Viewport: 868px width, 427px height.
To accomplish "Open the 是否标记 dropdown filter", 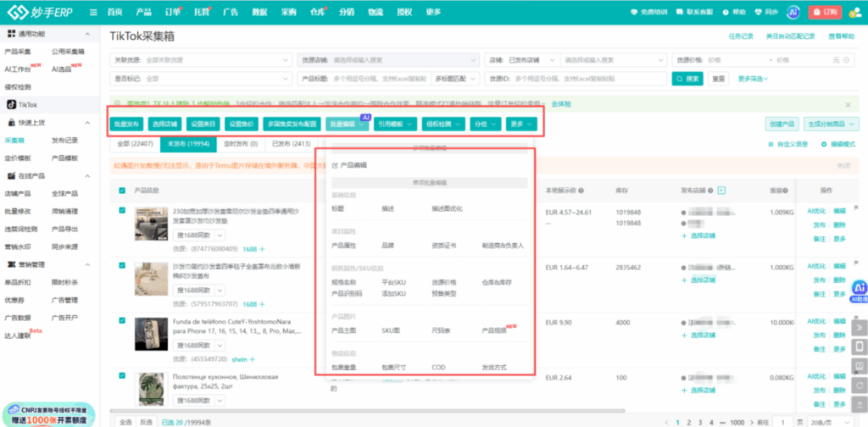I will coord(201,79).
